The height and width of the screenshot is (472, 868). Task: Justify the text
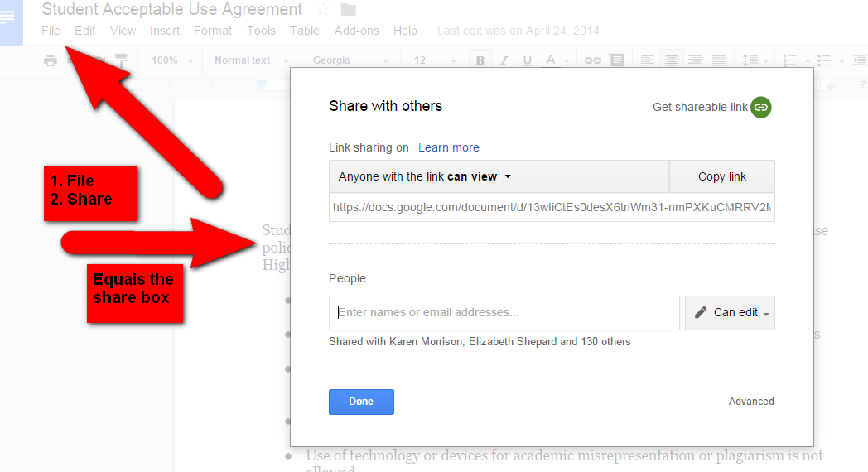click(719, 60)
